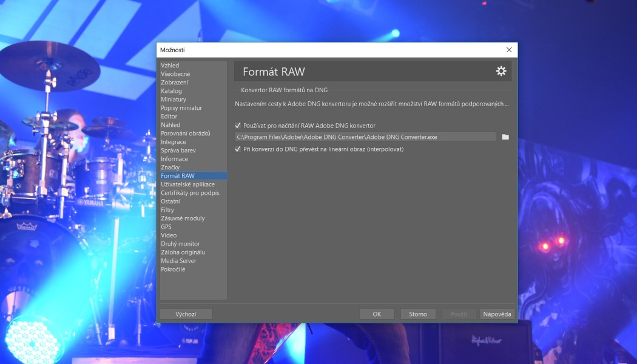
Task: Toggle převést na lineární obraz checkbox
Action: [x=238, y=149]
